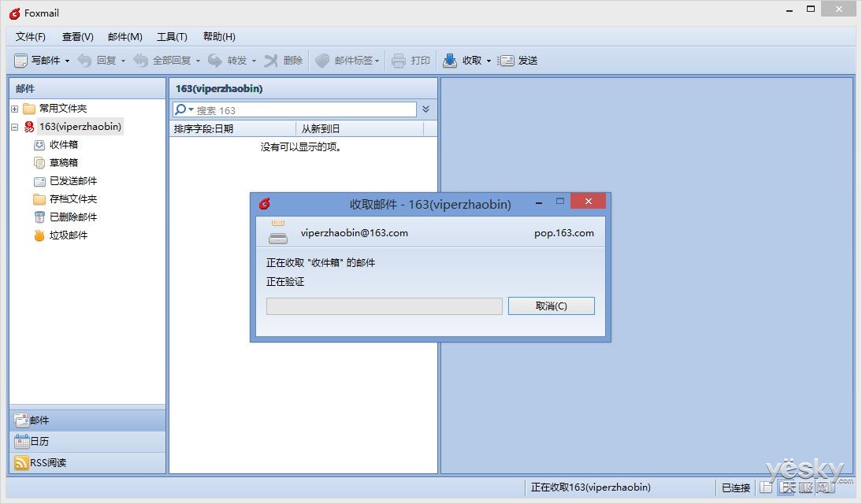Switch to the Calendar (日历) pane
Screen dimensions: 862x504
87,441
